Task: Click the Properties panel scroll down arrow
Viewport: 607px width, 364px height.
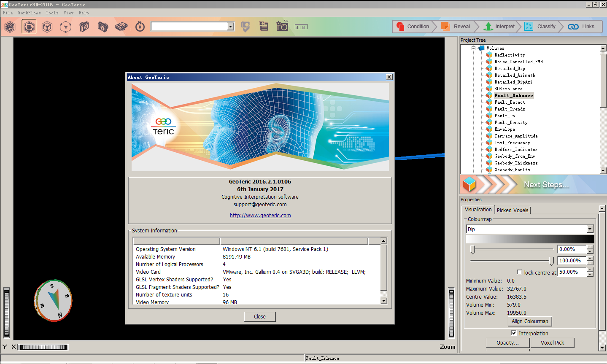Action: click(602, 348)
